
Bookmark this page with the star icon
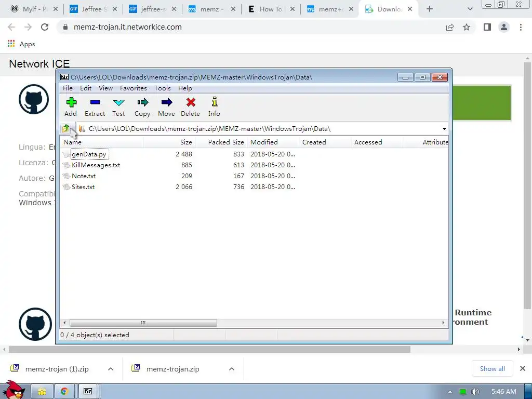coord(467,27)
